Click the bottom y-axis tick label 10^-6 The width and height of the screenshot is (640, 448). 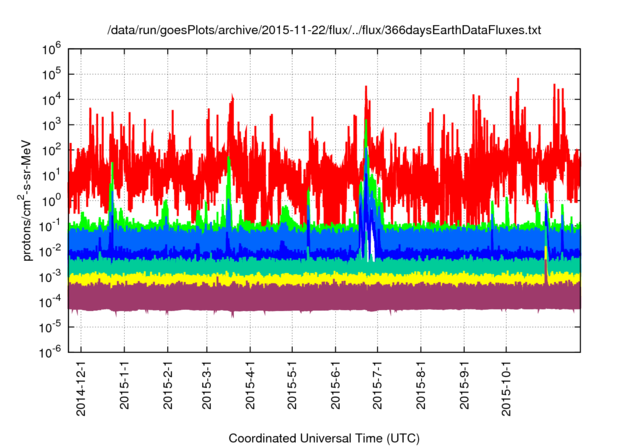pos(52,350)
